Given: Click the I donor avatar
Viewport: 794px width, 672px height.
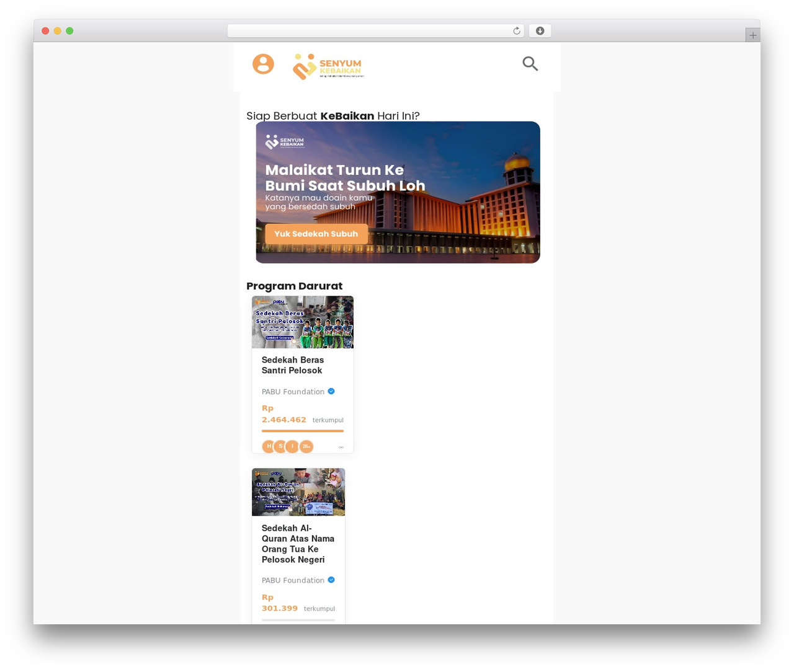Looking at the screenshot, I should (x=292, y=446).
